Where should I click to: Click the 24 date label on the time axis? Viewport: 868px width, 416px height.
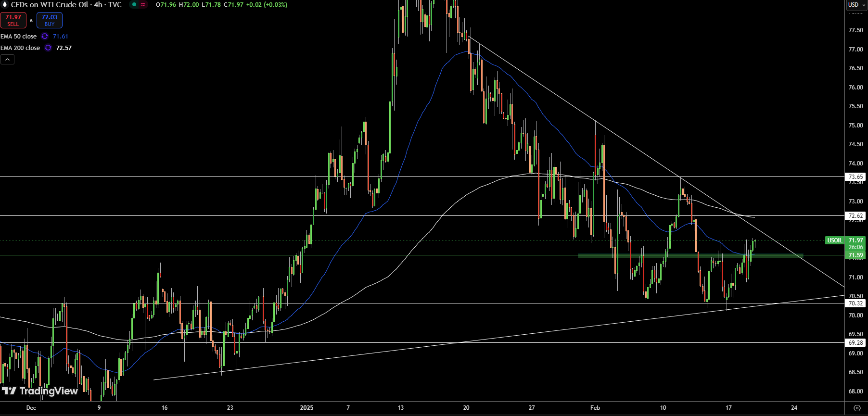pos(794,408)
